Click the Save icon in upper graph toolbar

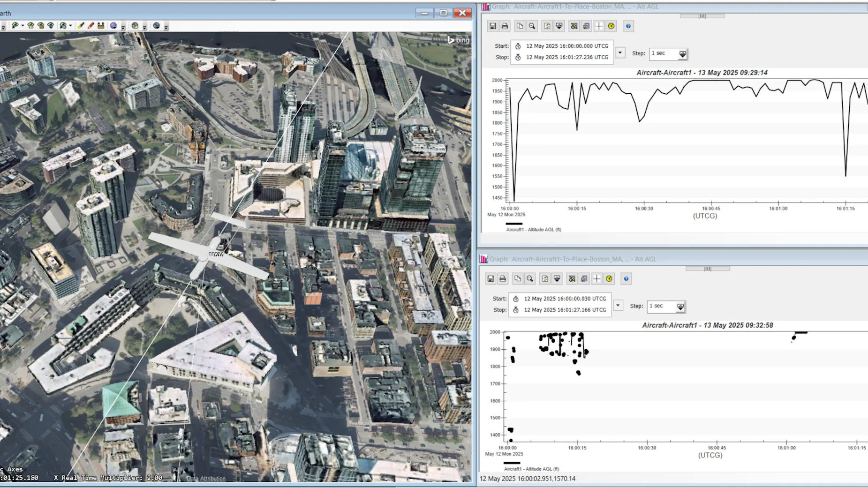click(x=492, y=26)
